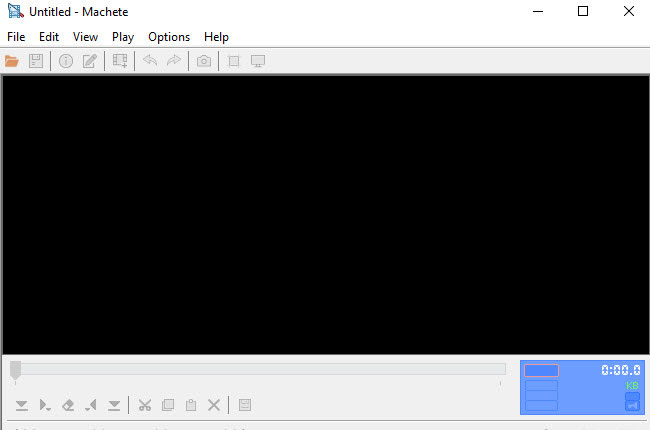This screenshot has width=650, height=430.
Task: Take a snapshot with the camera icon
Action: coord(204,61)
